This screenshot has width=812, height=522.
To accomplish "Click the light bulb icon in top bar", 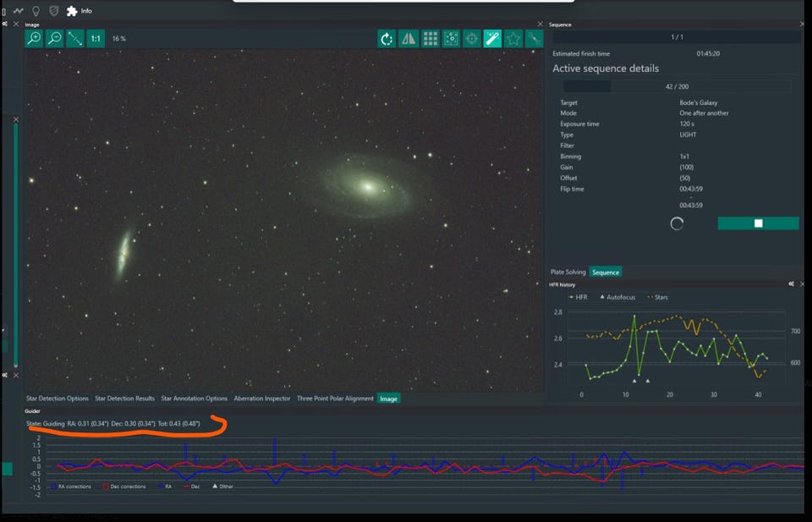I will [36, 10].
